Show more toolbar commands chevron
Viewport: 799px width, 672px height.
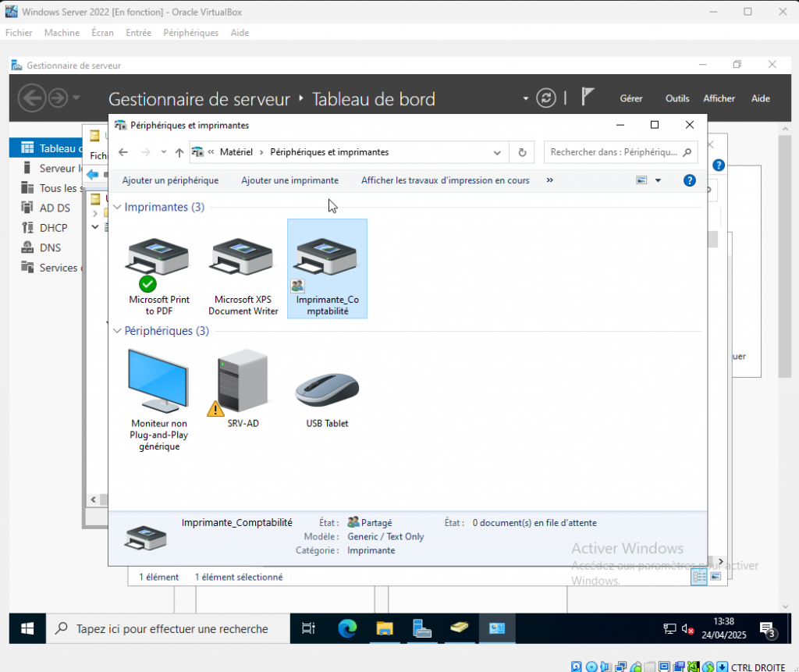coord(550,180)
